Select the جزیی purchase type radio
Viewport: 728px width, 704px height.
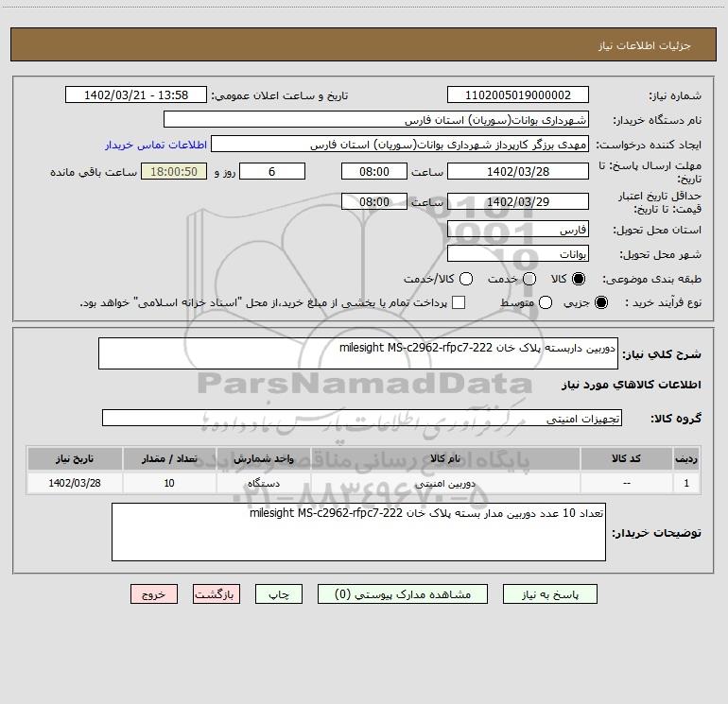coord(600,302)
